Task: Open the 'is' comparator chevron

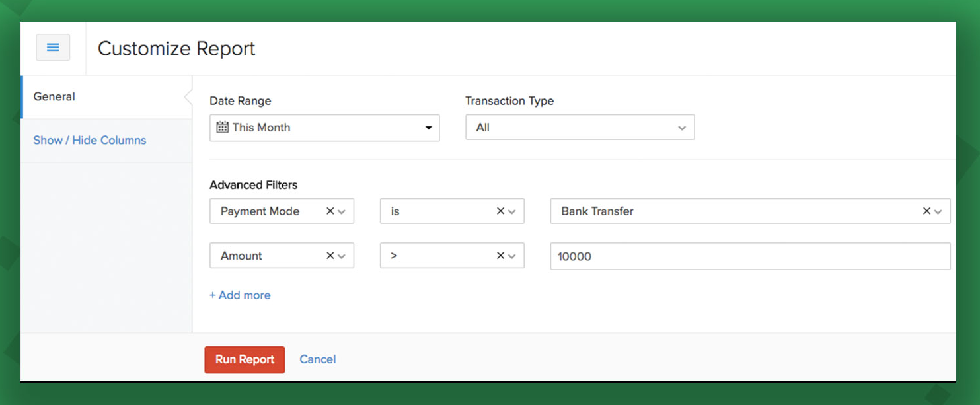Action: [512, 212]
